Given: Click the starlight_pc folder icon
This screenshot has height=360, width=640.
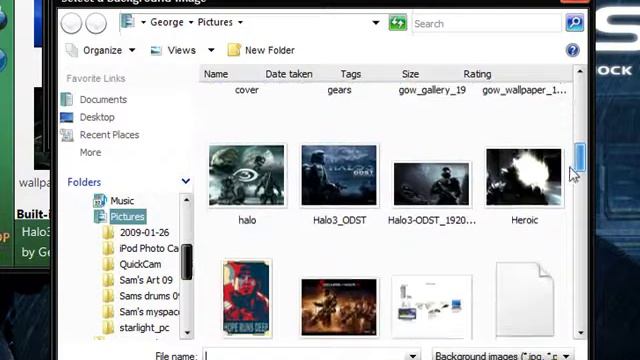Looking at the screenshot, I should [108, 327].
